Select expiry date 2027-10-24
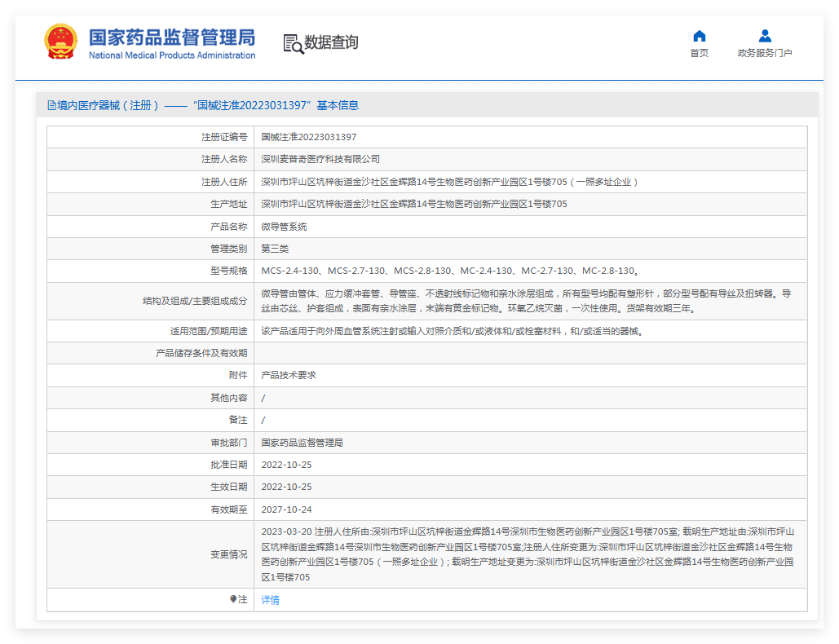Image resolution: width=839 pixels, height=644 pixels. point(286,509)
